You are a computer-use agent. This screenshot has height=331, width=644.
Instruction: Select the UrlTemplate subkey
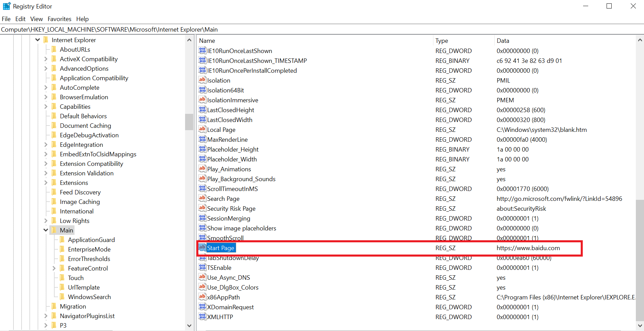tap(84, 287)
